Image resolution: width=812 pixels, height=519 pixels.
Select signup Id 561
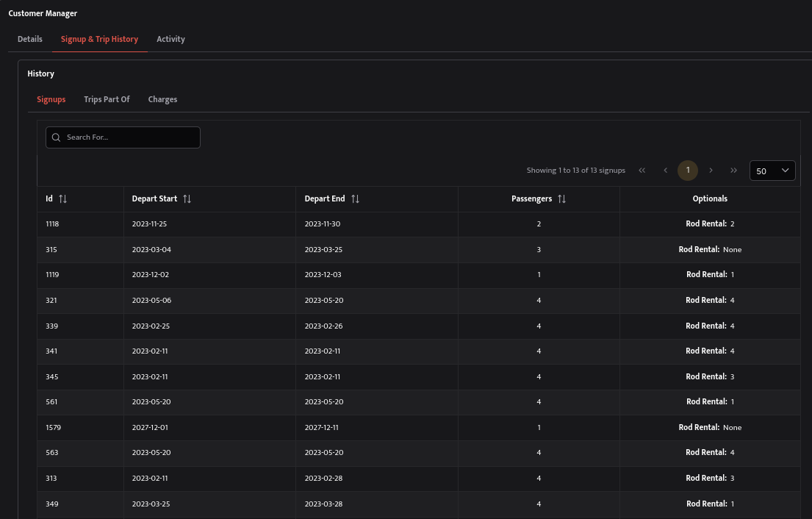[418, 402]
